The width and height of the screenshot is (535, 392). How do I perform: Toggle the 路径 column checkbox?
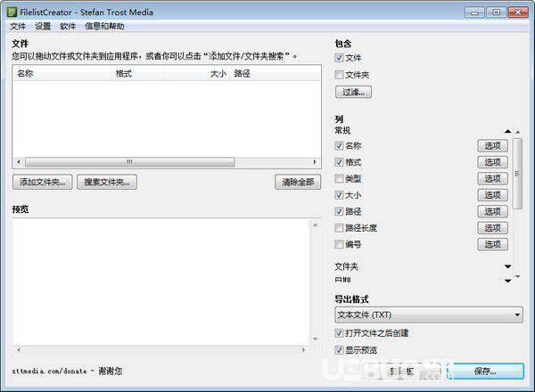[339, 211]
